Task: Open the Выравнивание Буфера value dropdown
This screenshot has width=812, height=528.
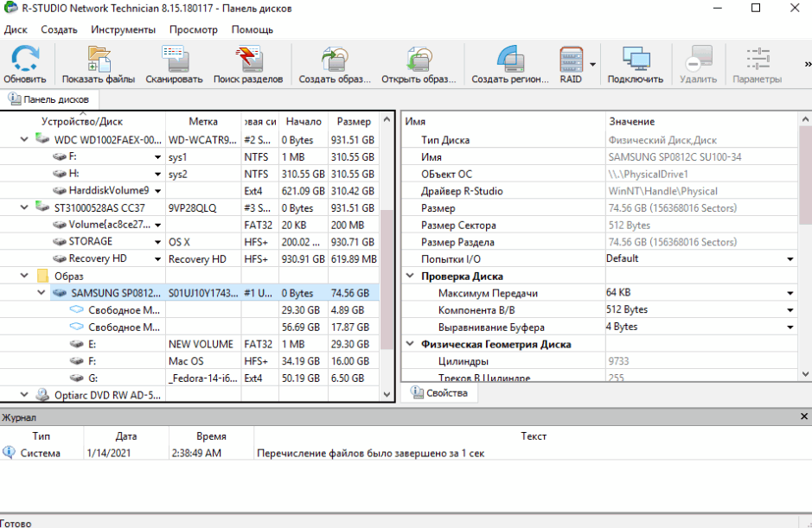Action: [x=790, y=328]
